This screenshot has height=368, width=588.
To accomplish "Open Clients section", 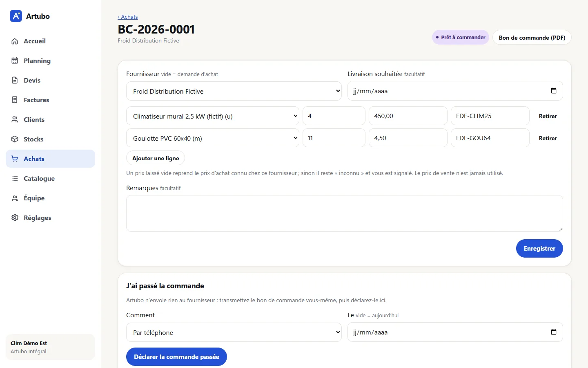I will point(50,120).
